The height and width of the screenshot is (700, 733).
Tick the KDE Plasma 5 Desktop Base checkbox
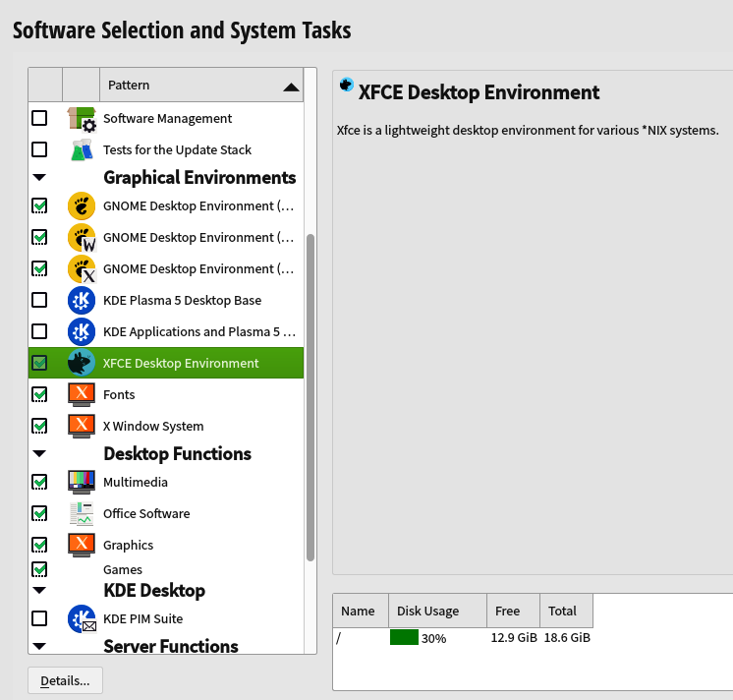point(39,300)
